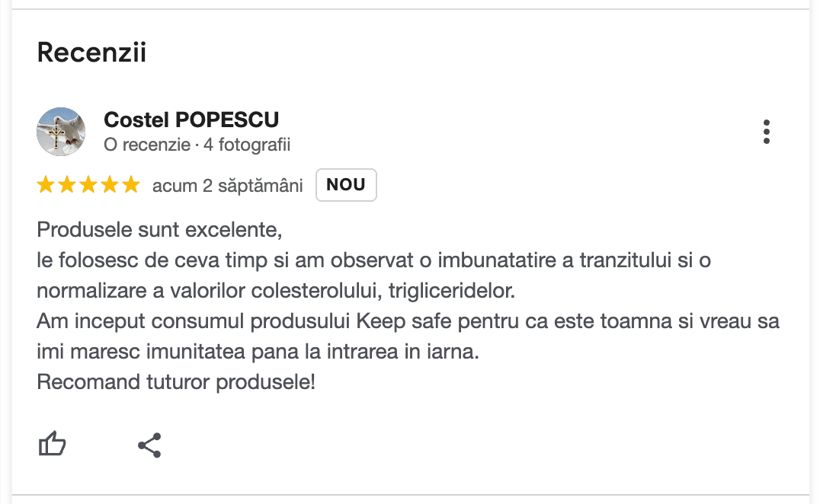Click the fourth rating star
This screenshot has height=504, width=820.
[110, 185]
